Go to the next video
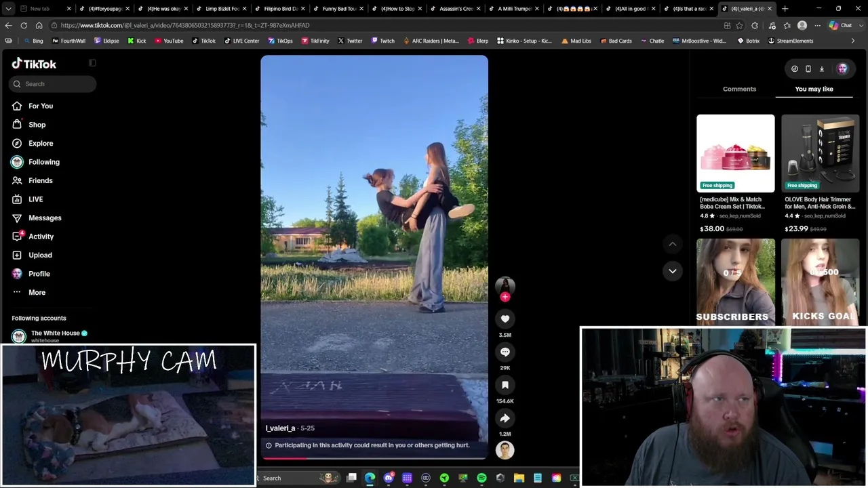 [673, 271]
